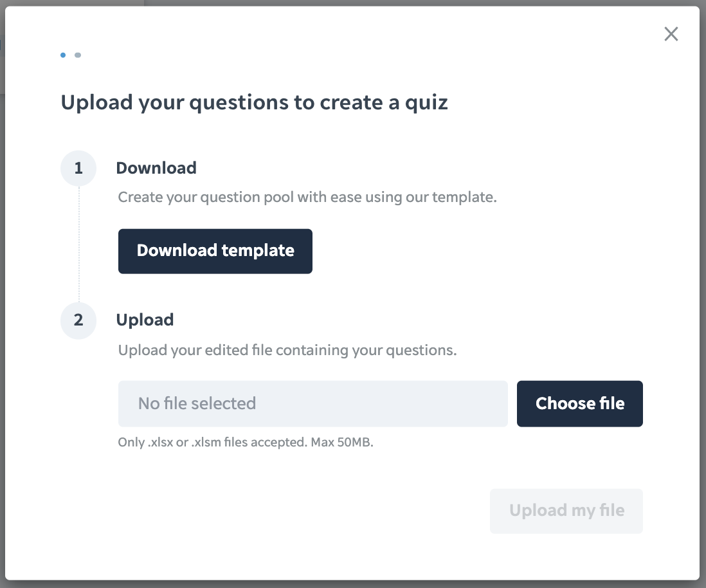Click the .xlsx file restriction note
This screenshot has height=588, width=706.
(247, 442)
